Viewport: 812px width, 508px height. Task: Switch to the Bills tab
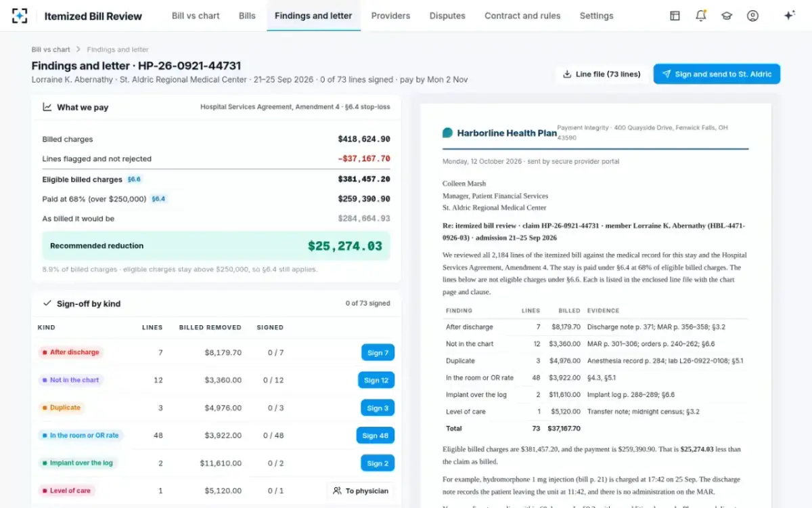(x=247, y=16)
